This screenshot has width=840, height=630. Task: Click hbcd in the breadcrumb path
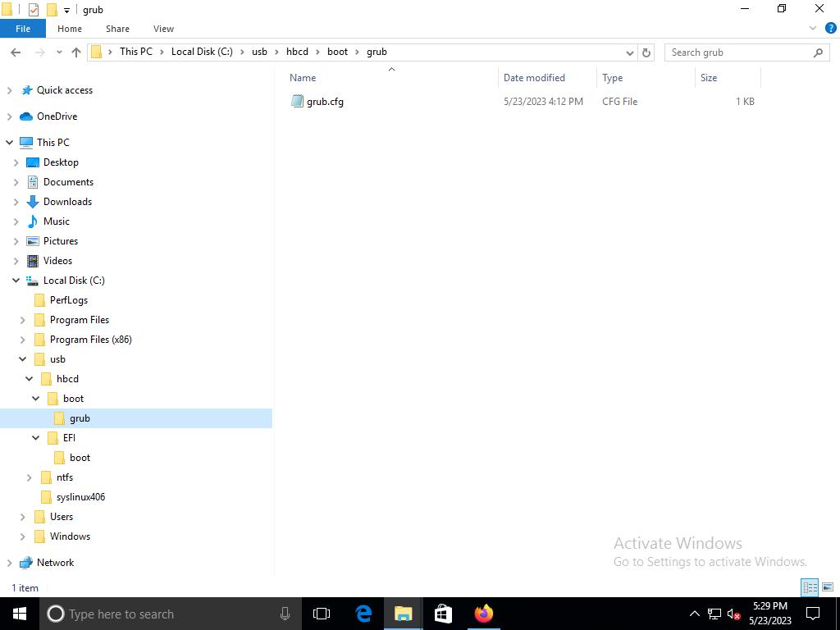coord(297,52)
